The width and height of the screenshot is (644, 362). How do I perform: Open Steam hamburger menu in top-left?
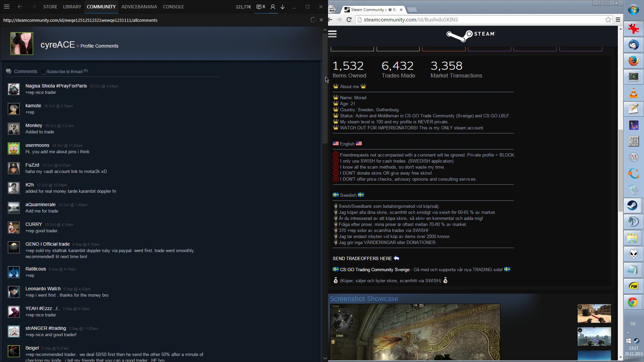[x=7, y=7]
